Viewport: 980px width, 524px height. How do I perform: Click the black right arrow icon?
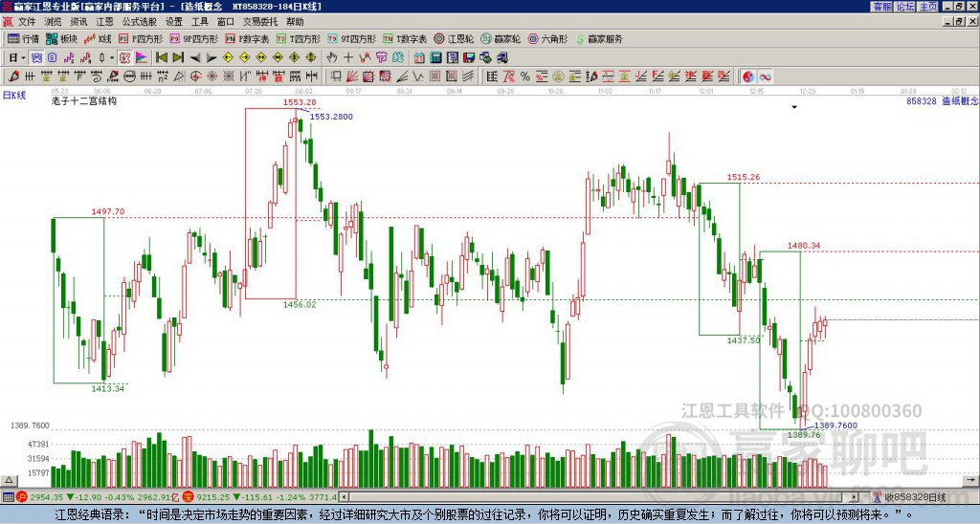(212, 58)
